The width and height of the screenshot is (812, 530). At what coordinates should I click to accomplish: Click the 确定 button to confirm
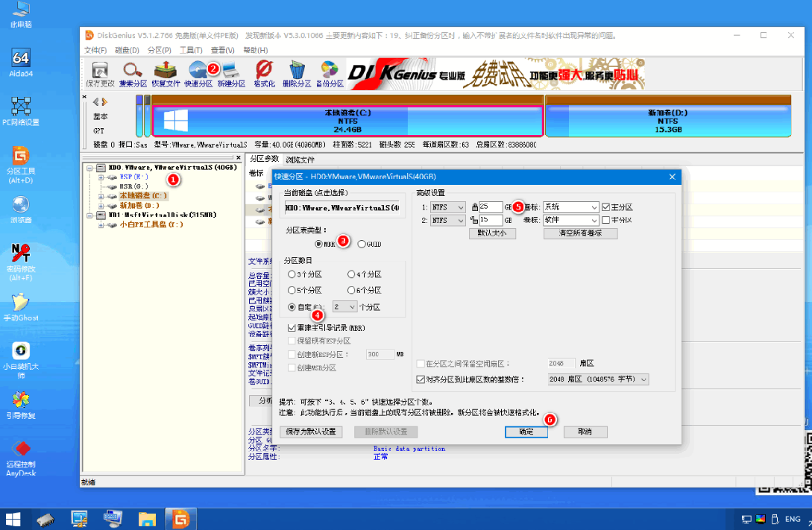526,432
